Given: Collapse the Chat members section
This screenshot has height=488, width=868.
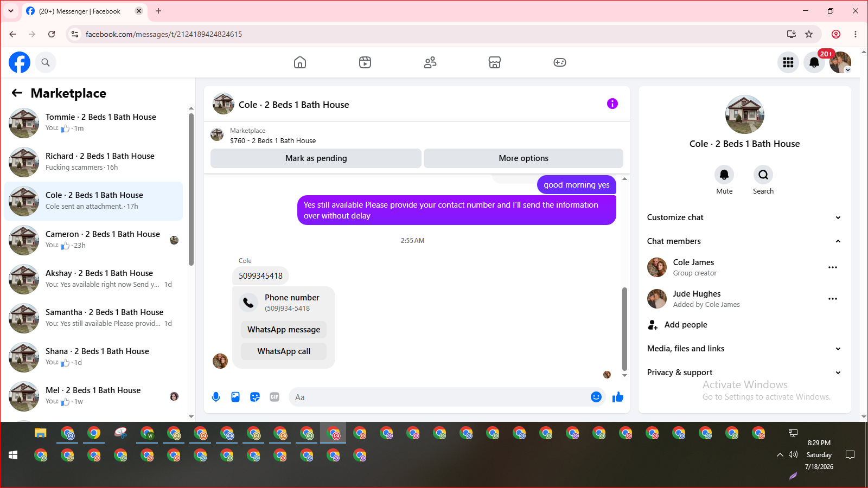Looking at the screenshot, I should 744,241.
